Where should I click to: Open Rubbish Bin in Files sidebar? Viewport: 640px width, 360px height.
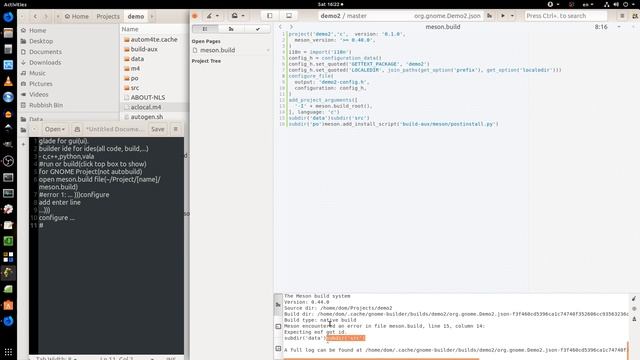click(46, 105)
